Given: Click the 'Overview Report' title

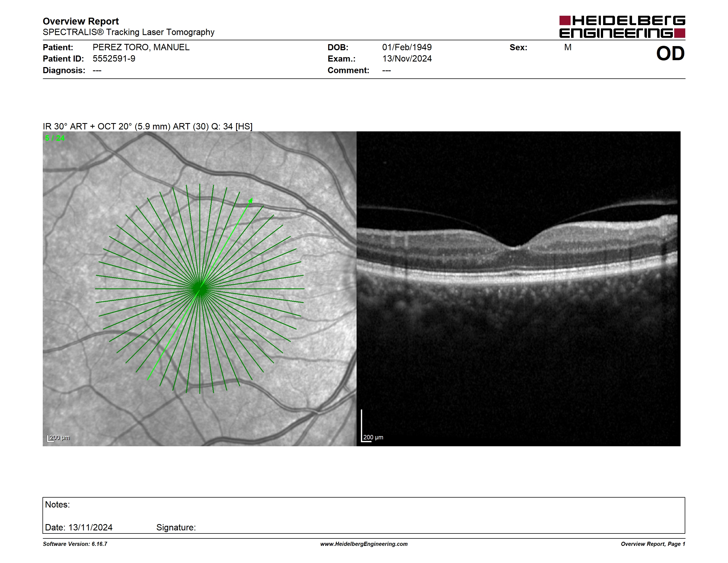Looking at the screenshot, I should pos(81,21).
